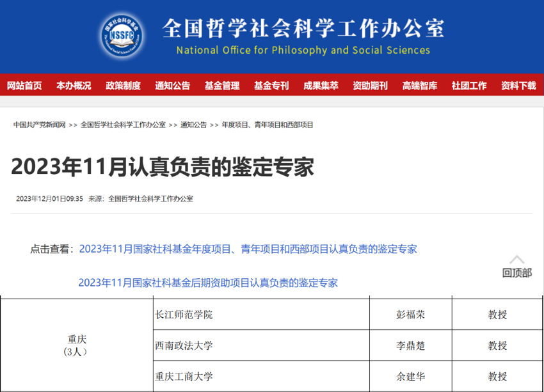The image size is (544, 392).
Task: Open link for 后期资助项目 expert list
Action: 208,283
